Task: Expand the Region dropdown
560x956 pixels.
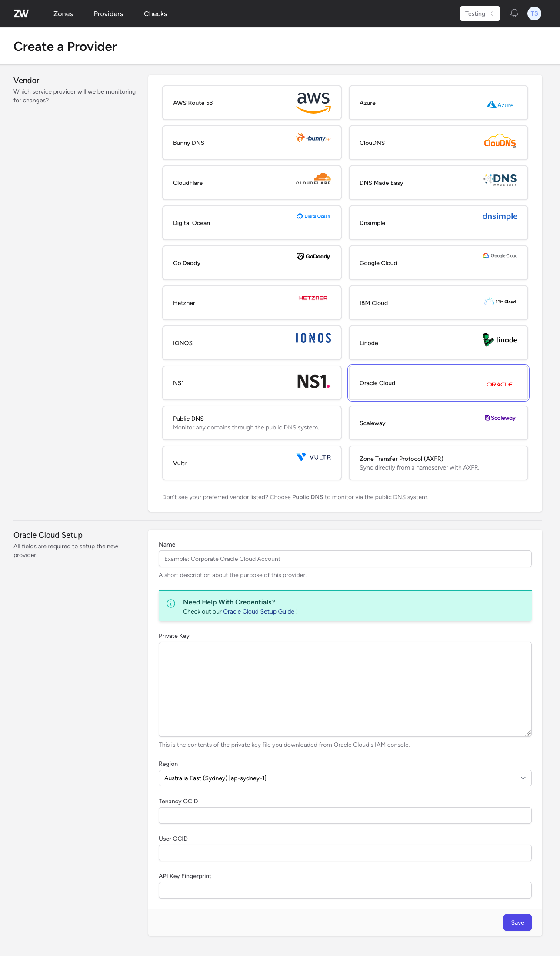Action: pyautogui.click(x=345, y=778)
